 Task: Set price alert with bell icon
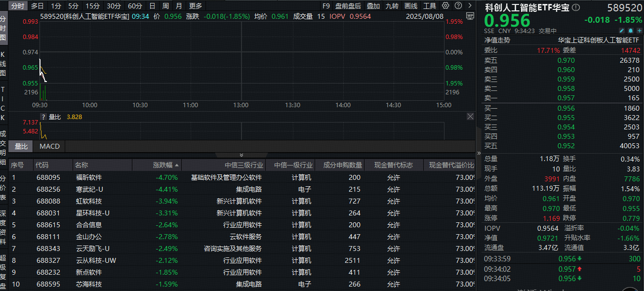pos(630,31)
